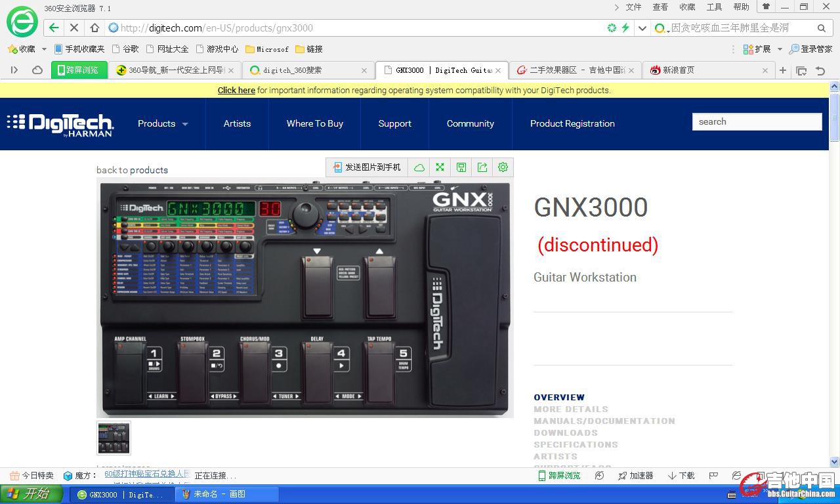Expand the 收藏 favorites dropdown arrow
This screenshot has height=504, width=840.
pos(44,49)
